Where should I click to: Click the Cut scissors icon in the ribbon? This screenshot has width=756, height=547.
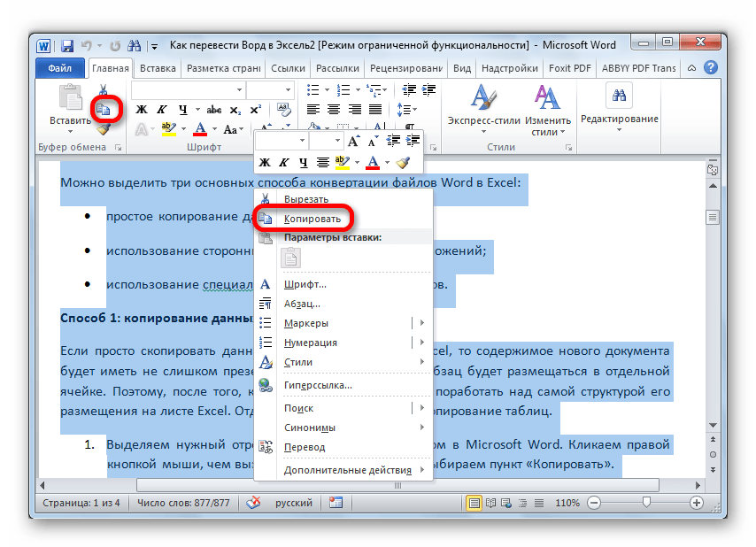pos(104,90)
